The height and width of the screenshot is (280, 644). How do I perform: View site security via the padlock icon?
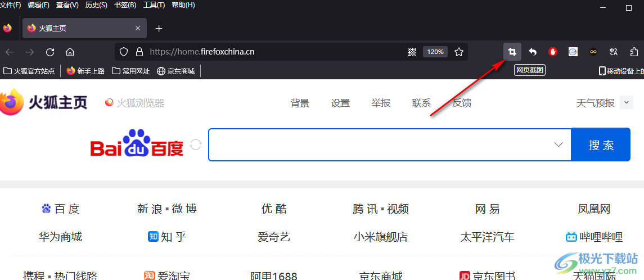(139, 52)
